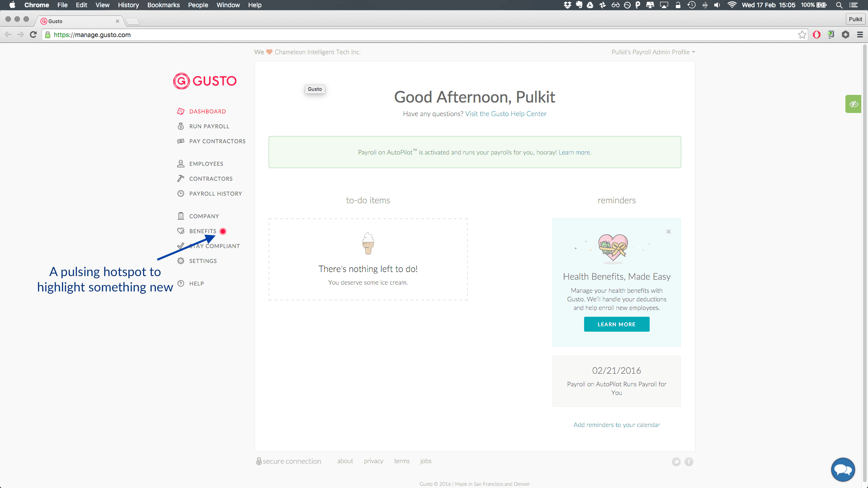Click the Dashboard sidebar icon
Viewport: 868px width, 488px height.
pos(181,111)
